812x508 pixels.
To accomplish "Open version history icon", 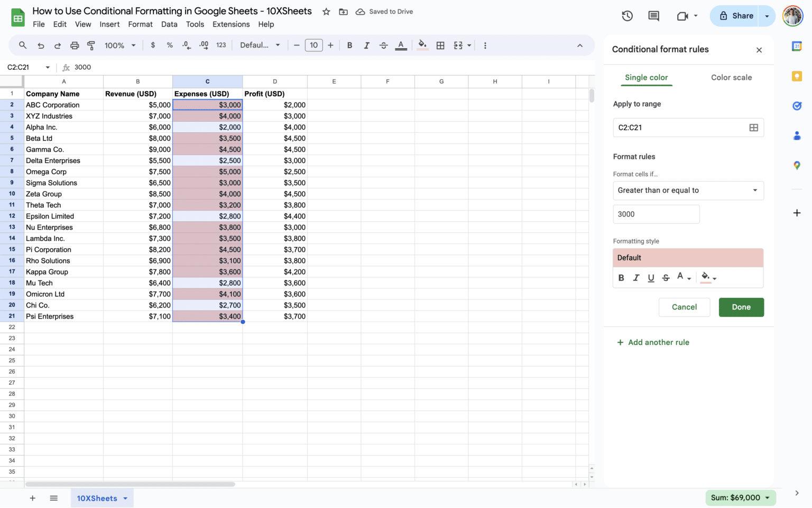I will pyautogui.click(x=627, y=16).
